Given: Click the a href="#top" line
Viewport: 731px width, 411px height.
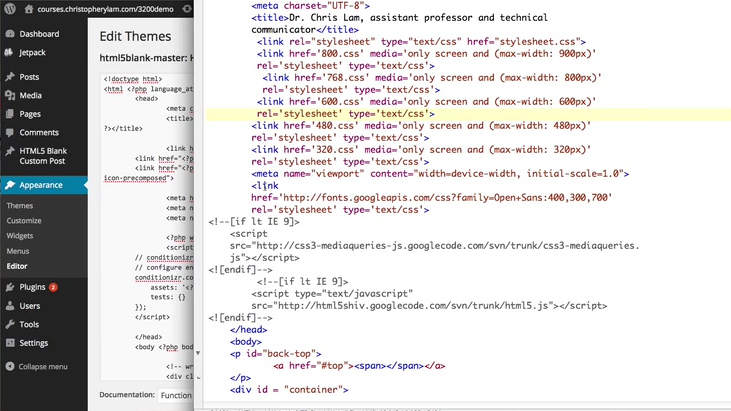Looking at the screenshot, I should (x=359, y=366).
